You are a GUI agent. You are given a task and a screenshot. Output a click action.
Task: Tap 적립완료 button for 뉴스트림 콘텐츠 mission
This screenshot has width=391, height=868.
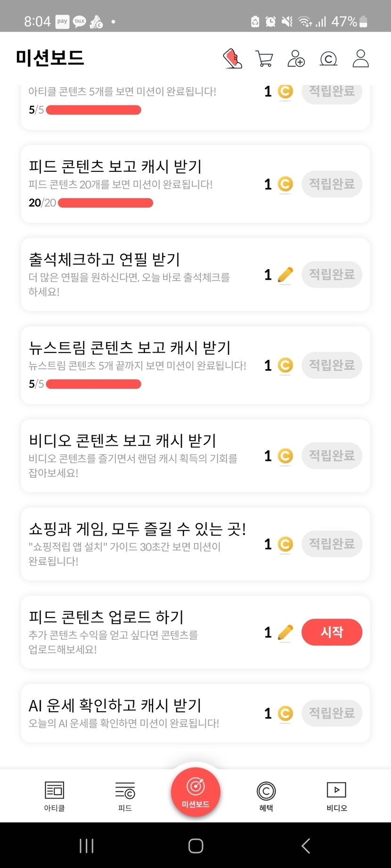point(332,365)
